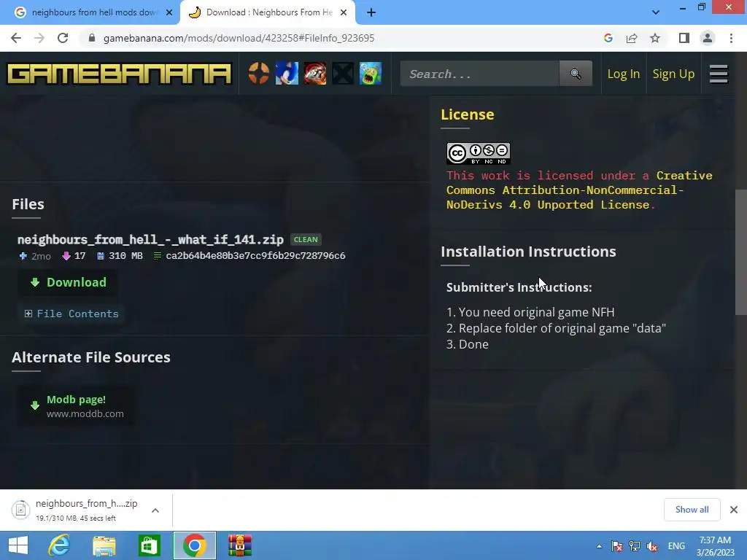
Task: Open the Creative Commons license link
Action: click(x=578, y=190)
